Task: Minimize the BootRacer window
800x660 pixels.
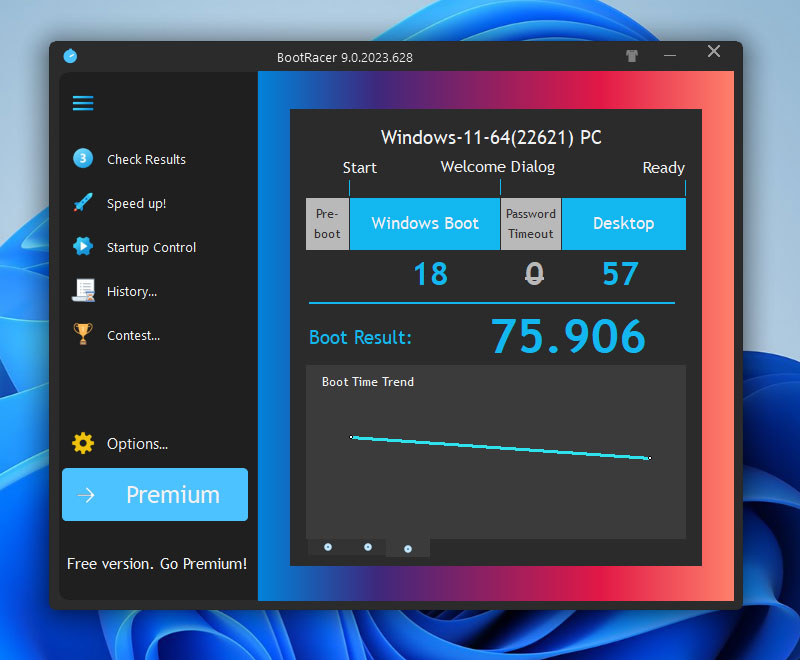Action: coord(670,55)
